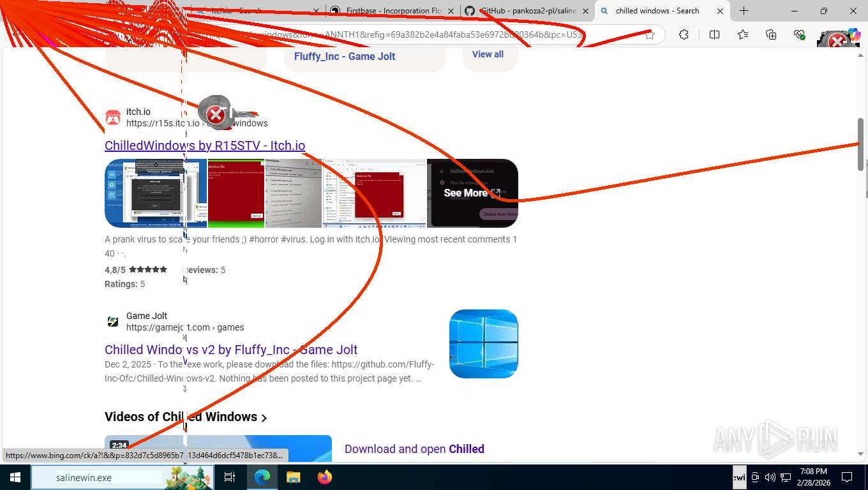Close the Firstbase Incorporation tab
Viewport: 868px width, 490px height.
point(451,11)
